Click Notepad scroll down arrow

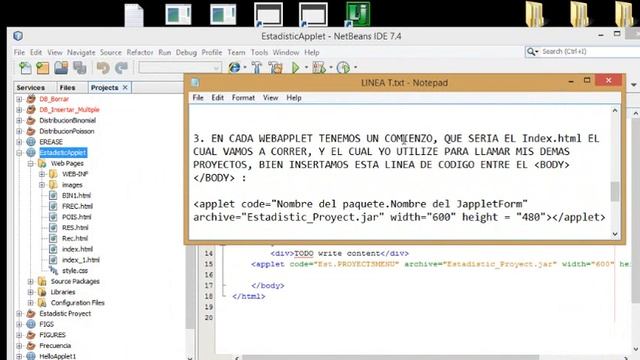click(615, 234)
